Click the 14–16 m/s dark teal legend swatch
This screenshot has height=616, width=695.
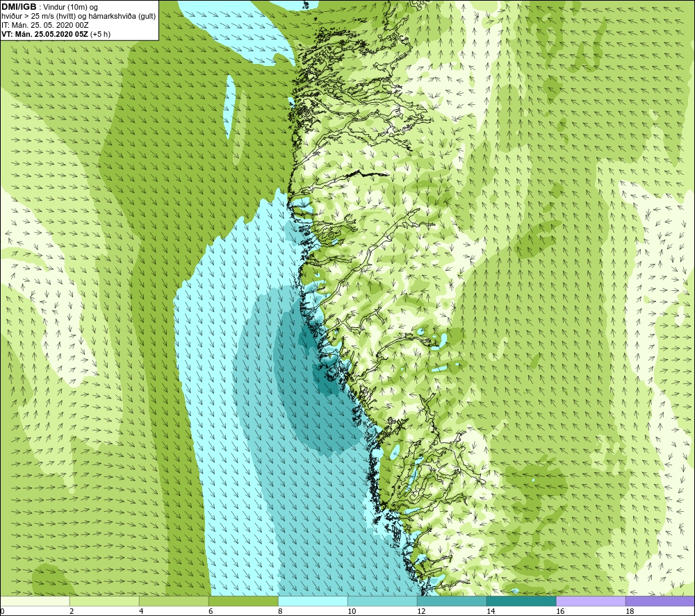click(x=521, y=601)
